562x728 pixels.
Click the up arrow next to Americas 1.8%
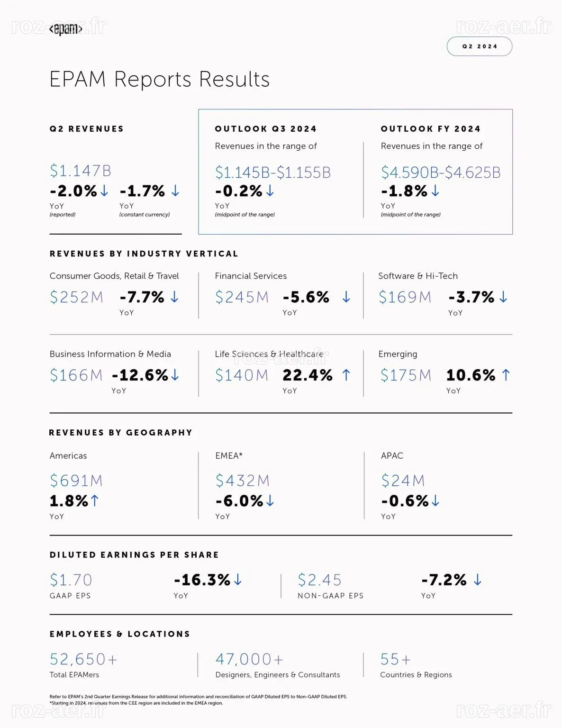click(x=94, y=500)
